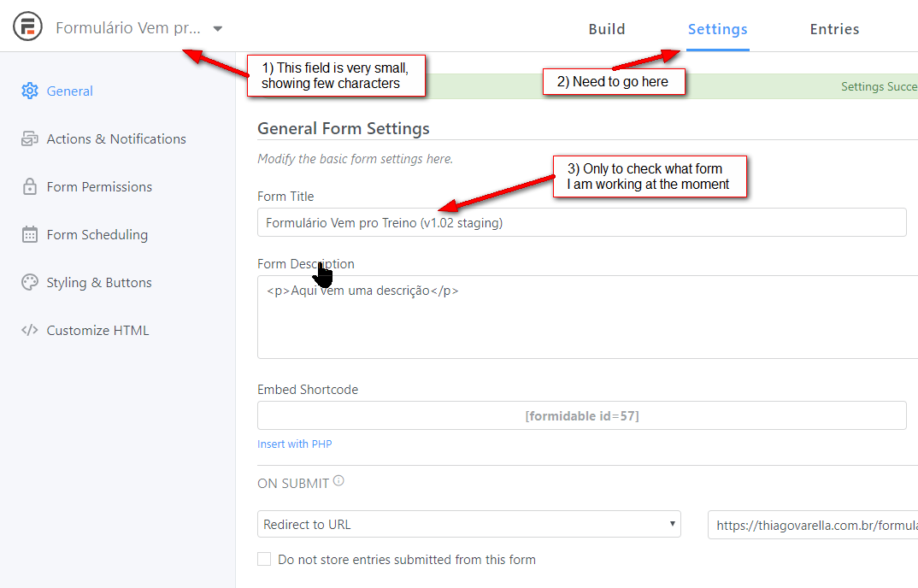
Task: Click the Actions & Notifications icon
Action: coord(30,139)
